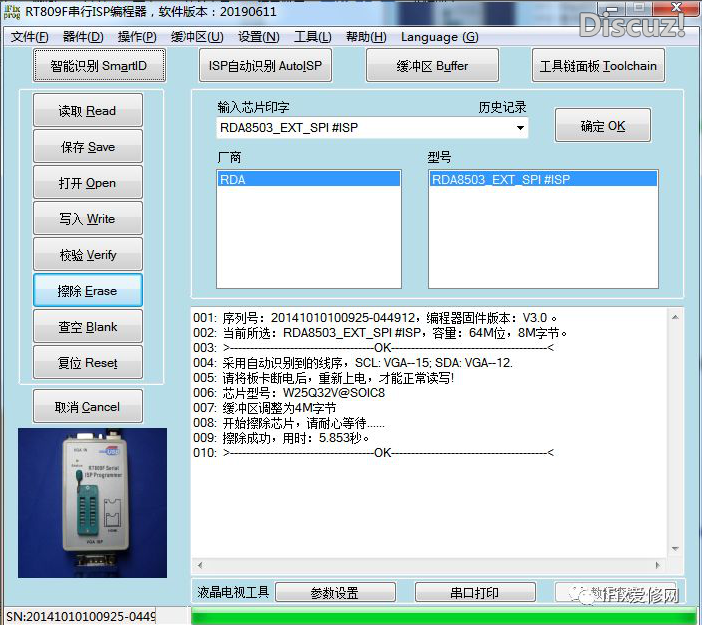The height and width of the screenshot is (625, 702).
Task: Click log line 009 擦除成功 text
Action: point(281,438)
